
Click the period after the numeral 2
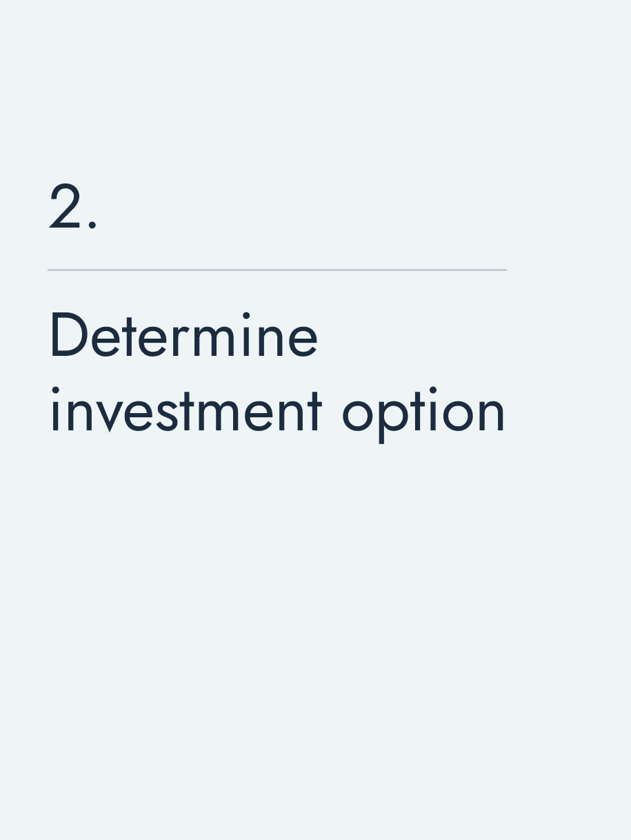coord(92,226)
